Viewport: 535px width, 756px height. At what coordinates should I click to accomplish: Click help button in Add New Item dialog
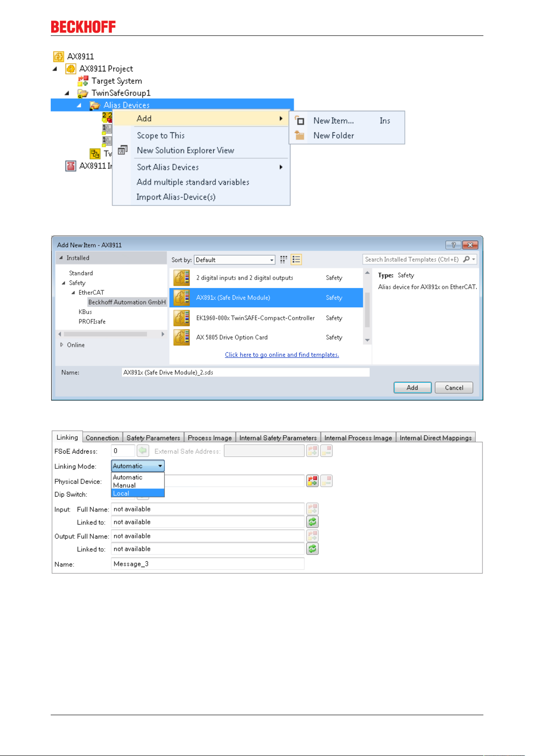453,245
